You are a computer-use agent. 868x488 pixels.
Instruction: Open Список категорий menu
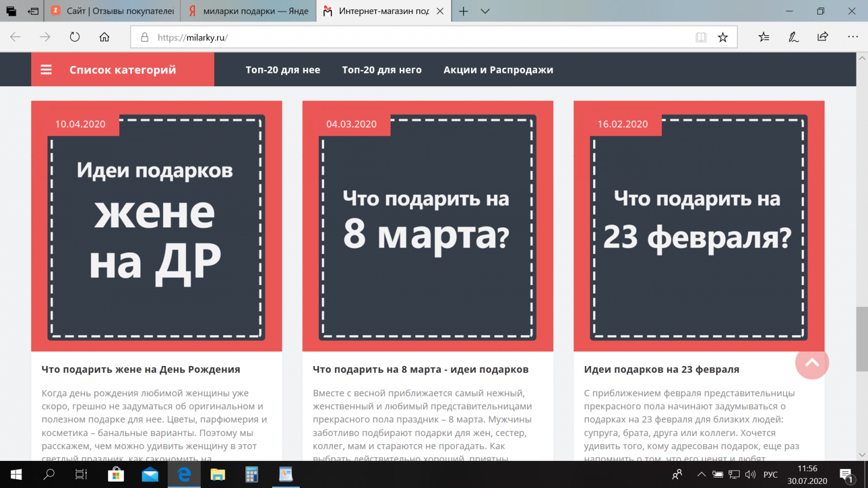(x=123, y=70)
